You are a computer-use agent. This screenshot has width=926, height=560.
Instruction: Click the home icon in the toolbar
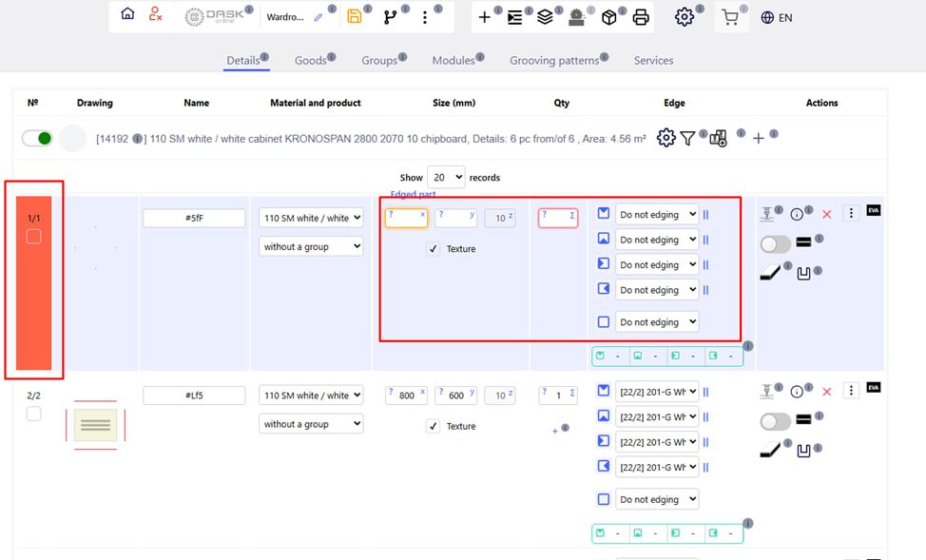[127, 15]
